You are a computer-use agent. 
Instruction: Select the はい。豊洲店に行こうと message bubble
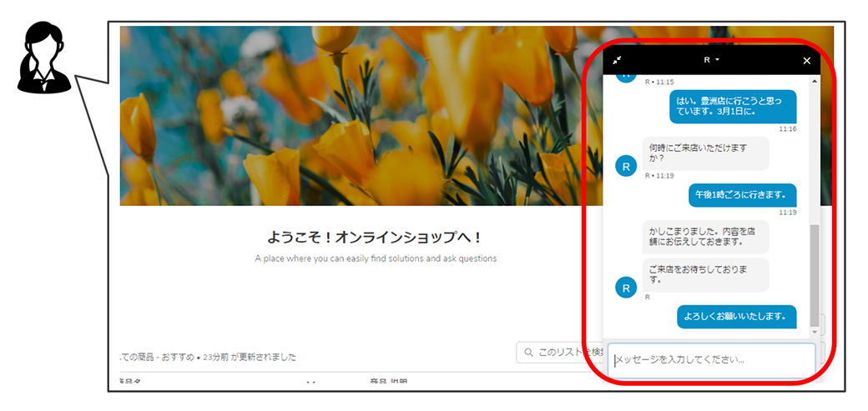[733, 107]
